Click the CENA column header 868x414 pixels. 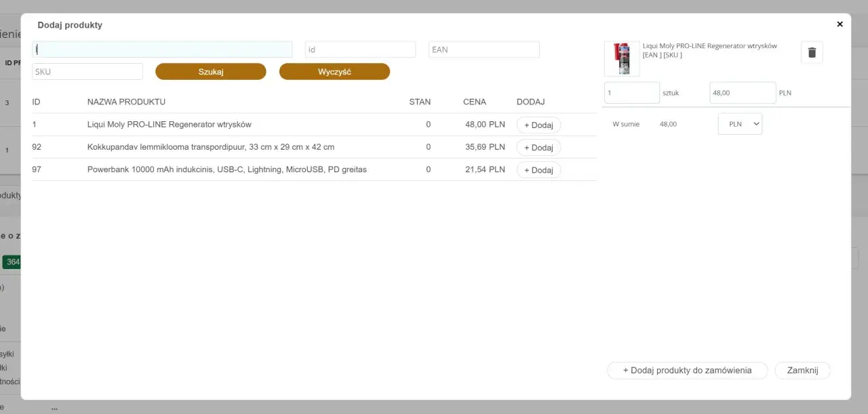tap(475, 102)
